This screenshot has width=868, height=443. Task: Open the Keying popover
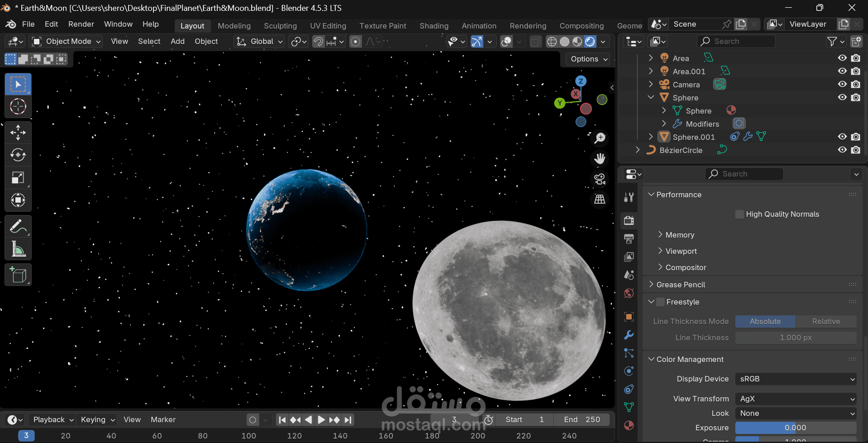coord(97,420)
